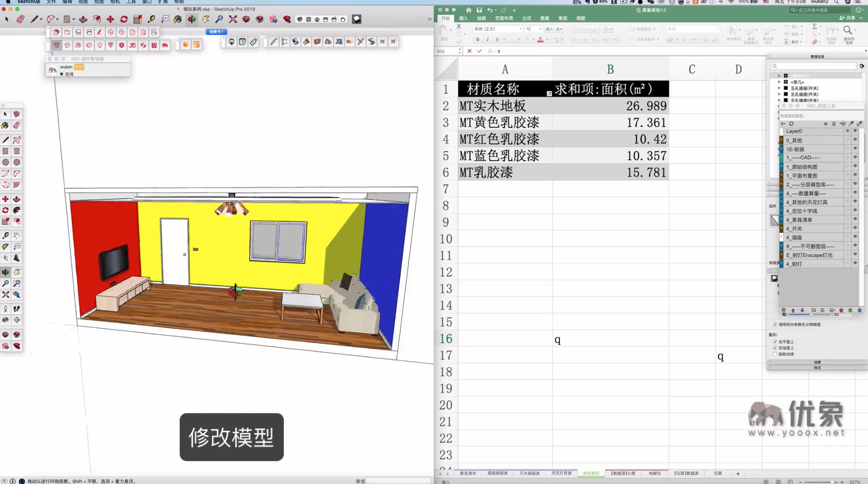Select the Zoom magnifier tool in top toolbar
The image size is (868, 484).
pyautogui.click(x=219, y=19)
